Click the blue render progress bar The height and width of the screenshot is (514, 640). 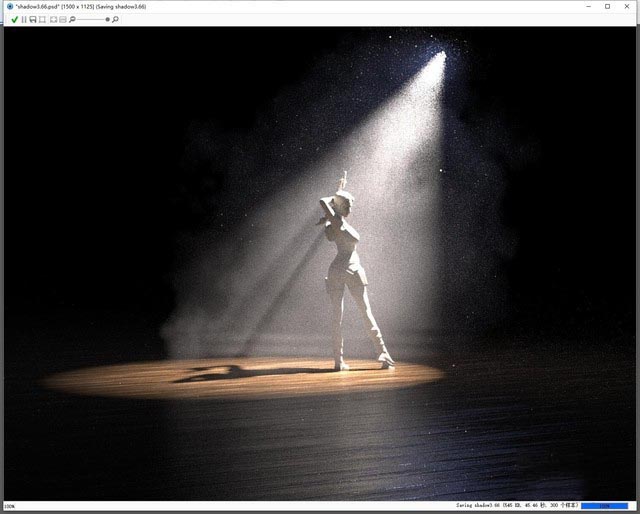604,506
